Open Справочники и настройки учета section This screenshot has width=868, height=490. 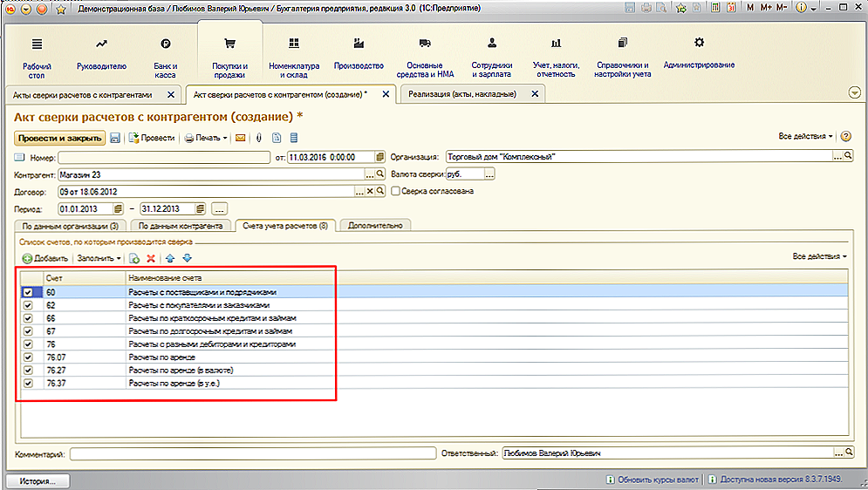622,58
